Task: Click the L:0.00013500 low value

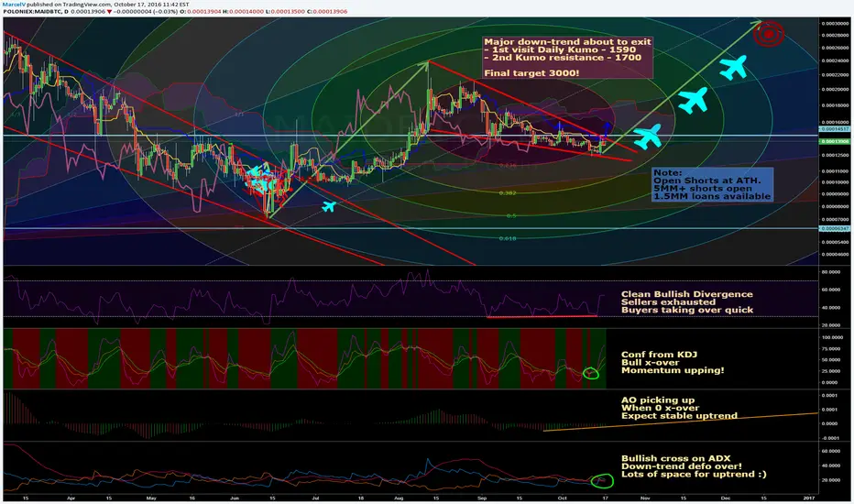Action: [285, 11]
